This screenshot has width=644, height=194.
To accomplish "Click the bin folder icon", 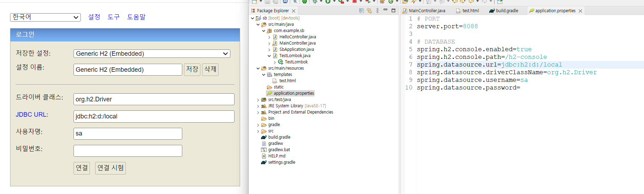I will (x=264, y=118).
